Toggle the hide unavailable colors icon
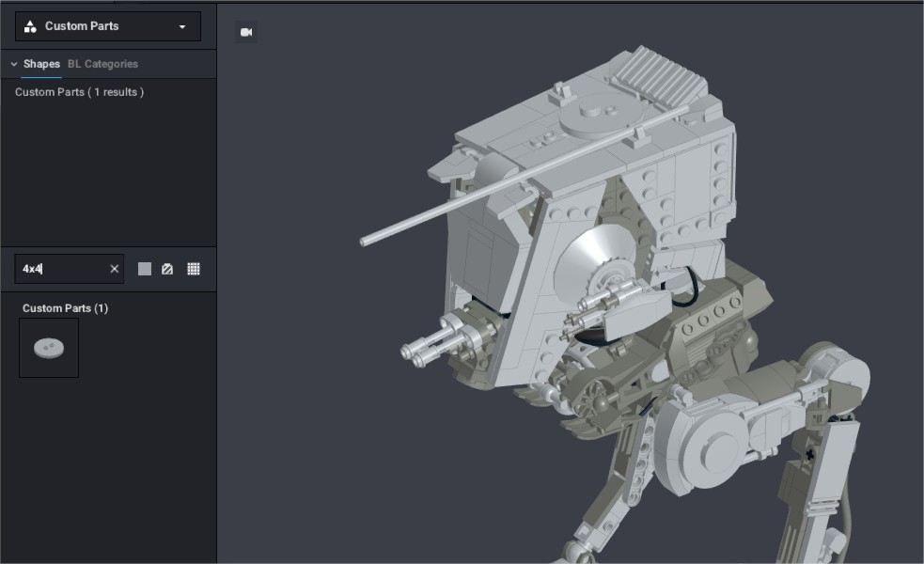This screenshot has width=924, height=564. [167, 270]
